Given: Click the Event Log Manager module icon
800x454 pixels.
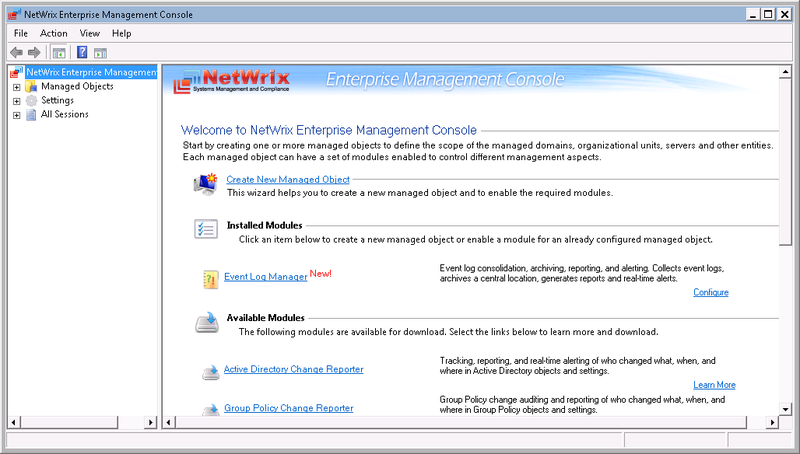Looking at the screenshot, I should coord(210,279).
